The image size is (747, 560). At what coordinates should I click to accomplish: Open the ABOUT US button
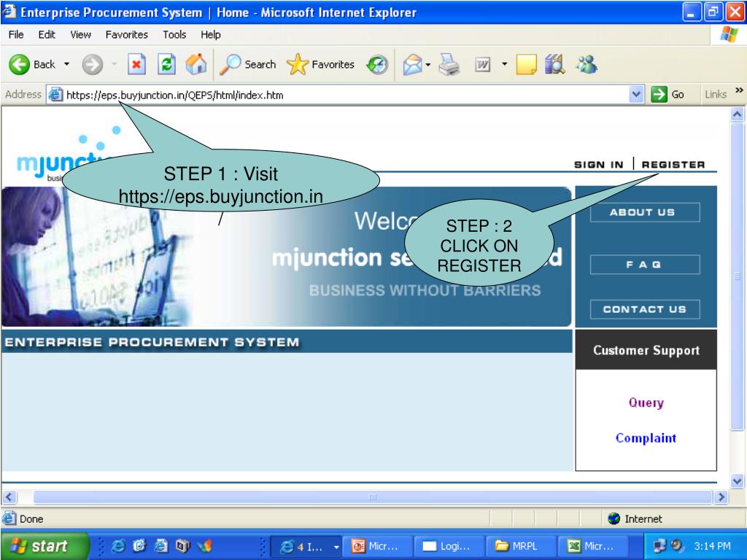click(x=644, y=212)
